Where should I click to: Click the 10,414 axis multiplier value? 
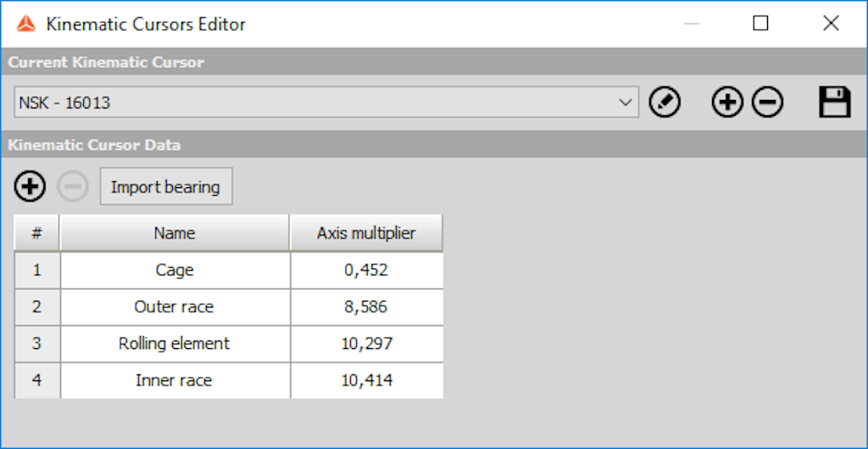point(366,380)
